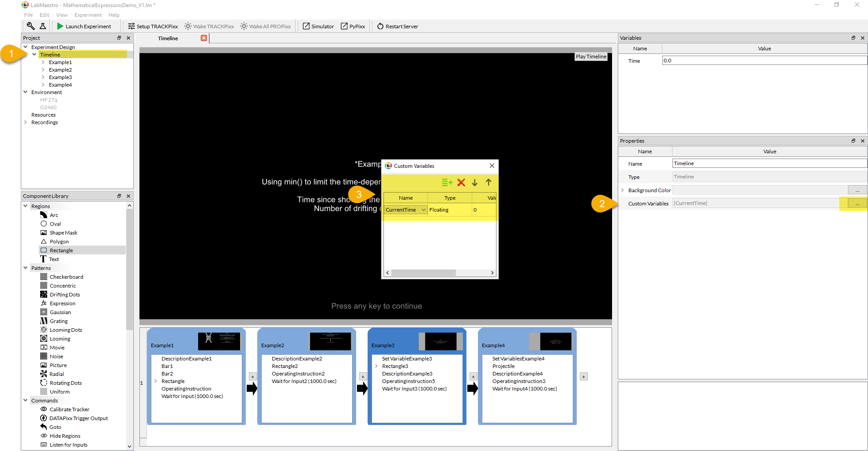Open the View menu

pos(62,15)
